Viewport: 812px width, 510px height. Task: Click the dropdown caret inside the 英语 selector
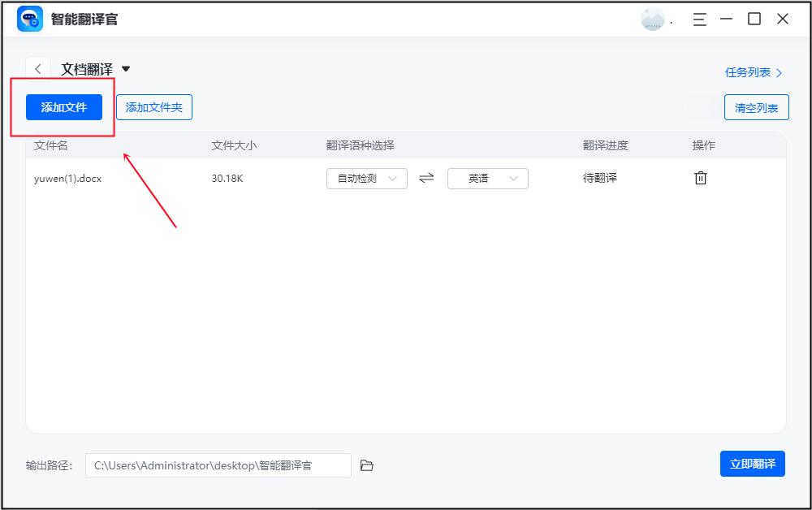(x=512, y=178)
